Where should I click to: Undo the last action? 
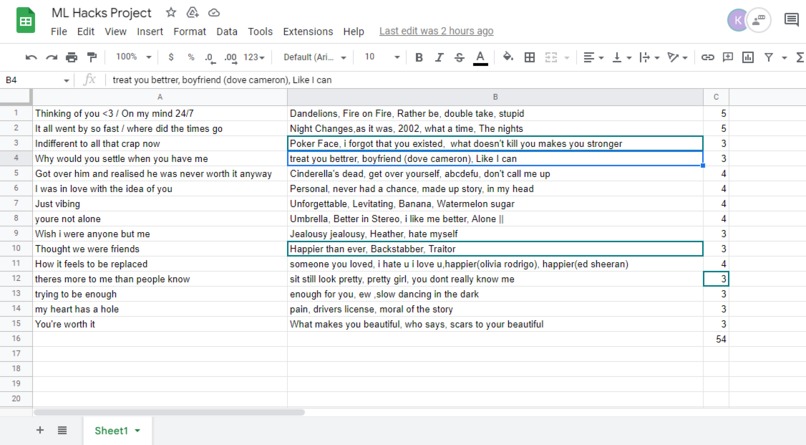pos(31,57)
